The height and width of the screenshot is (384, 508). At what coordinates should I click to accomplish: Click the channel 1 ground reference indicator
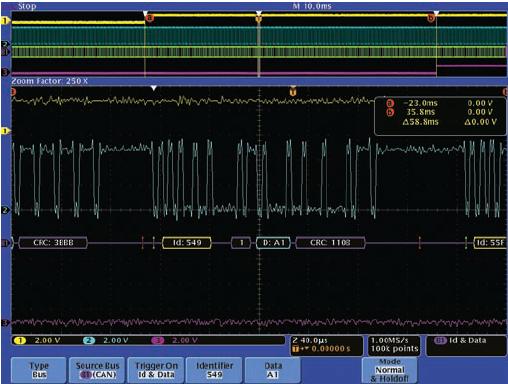pyautogui.click(x=5, y=131)
